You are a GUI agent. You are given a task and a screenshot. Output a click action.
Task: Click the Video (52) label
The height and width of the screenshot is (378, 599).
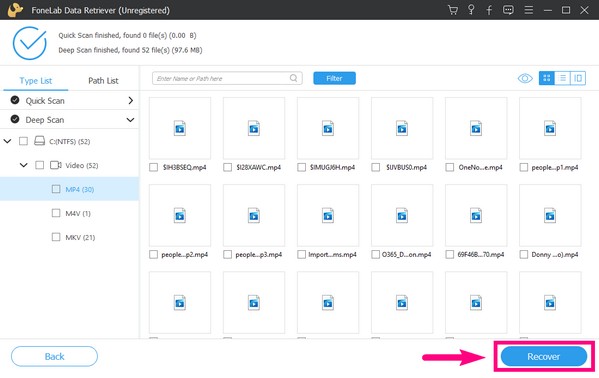82,165
